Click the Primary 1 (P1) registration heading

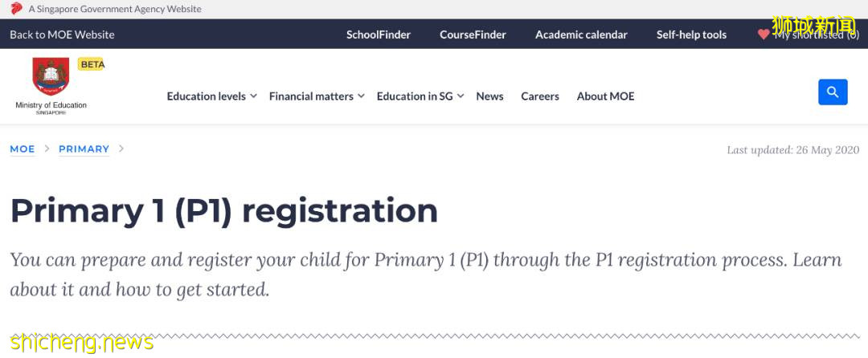click(223, 210)
